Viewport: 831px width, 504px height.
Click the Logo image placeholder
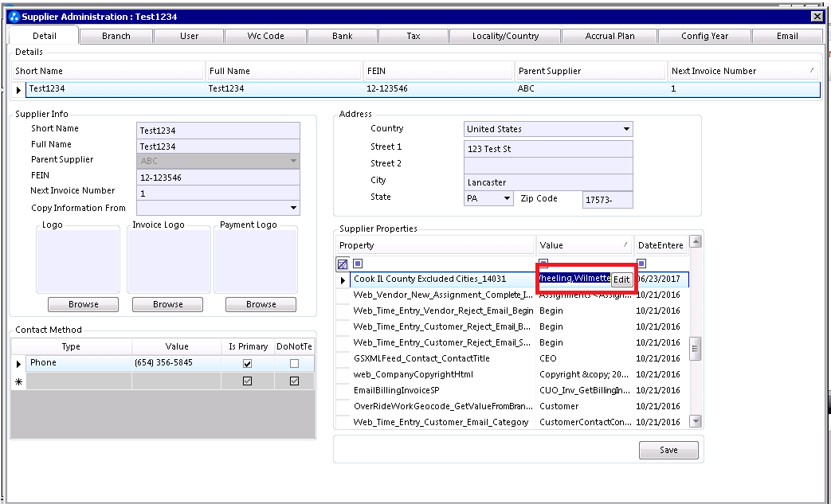click(78, 261)
